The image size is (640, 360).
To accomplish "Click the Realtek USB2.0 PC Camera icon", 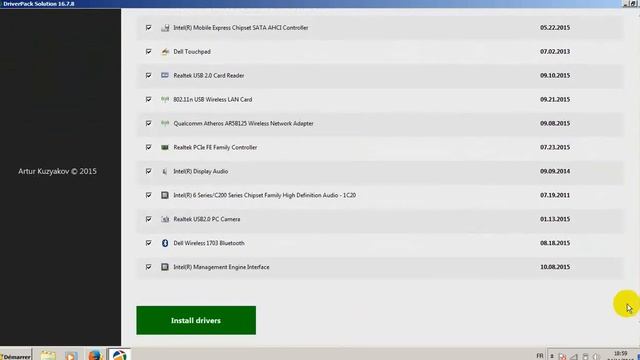I will [165, 219].
